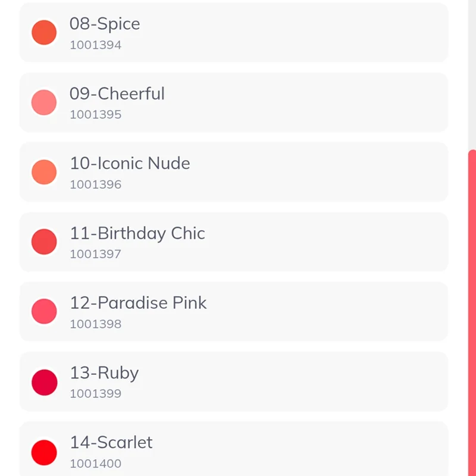Click the 12-Paradise Pink swatch circle
The width and height of the screenshot is (476, 476).
pyautogui.click(x=44, y=312)
